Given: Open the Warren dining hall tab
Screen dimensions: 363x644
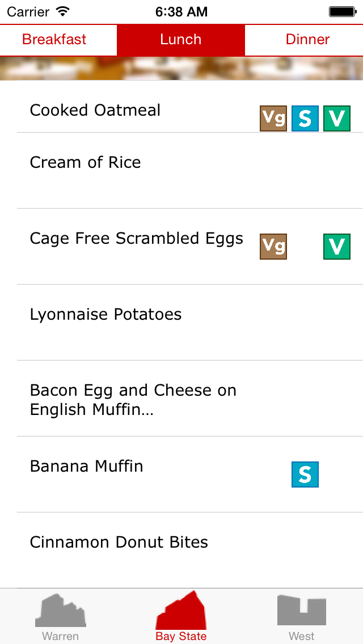Looking at the screenshot, I should [61, 617].
